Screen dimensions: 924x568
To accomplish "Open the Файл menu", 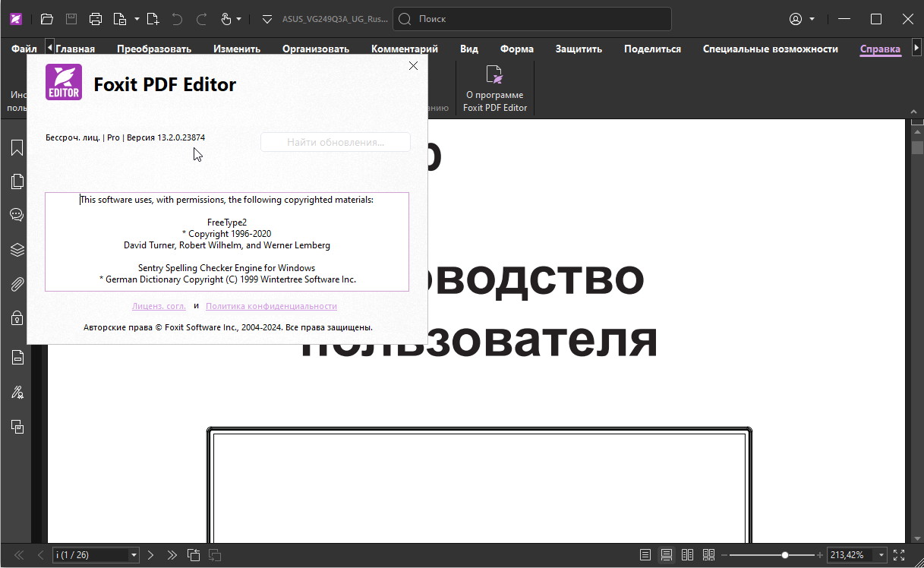I will 24,49.
